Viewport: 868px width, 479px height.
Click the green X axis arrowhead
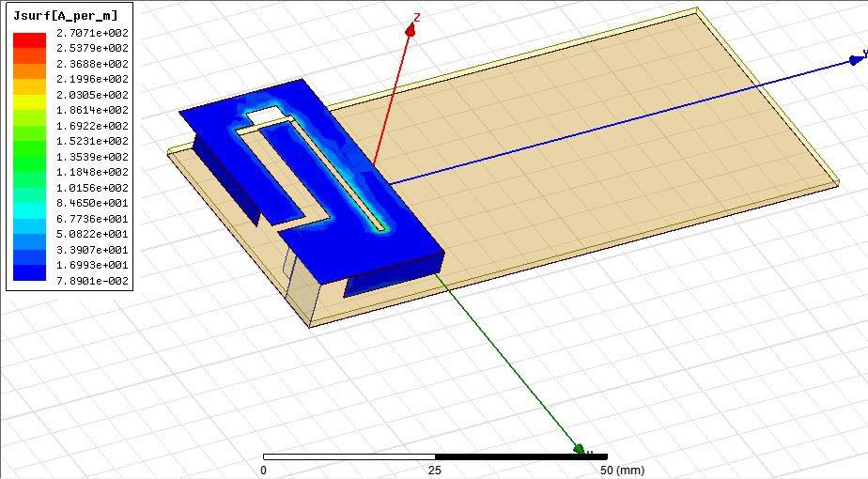[579, 449]
